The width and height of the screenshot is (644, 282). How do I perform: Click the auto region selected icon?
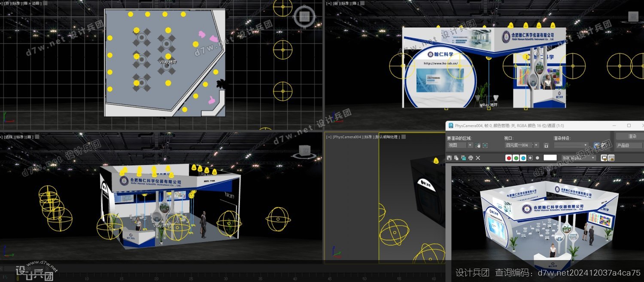pos(485,145)
